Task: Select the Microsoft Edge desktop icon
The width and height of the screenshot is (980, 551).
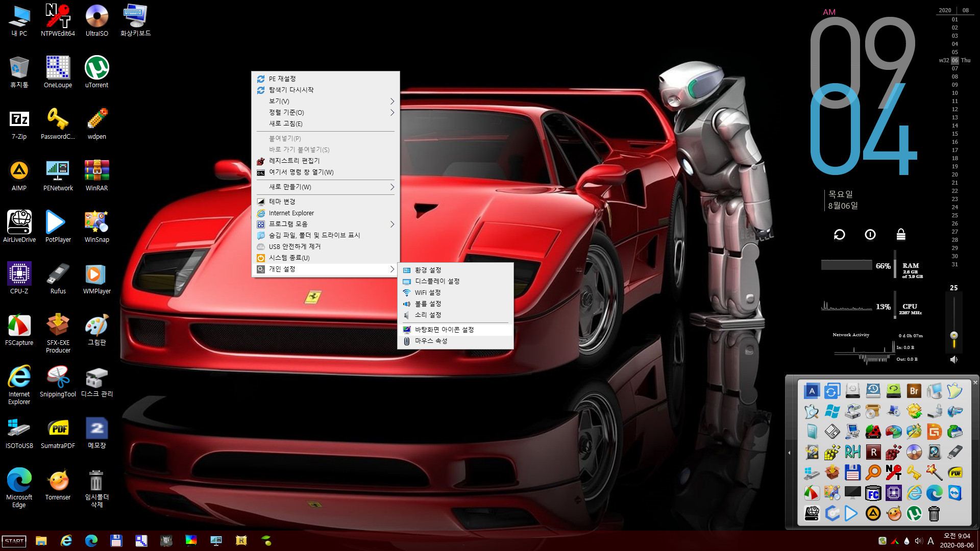Action: [x=19, y=488]
